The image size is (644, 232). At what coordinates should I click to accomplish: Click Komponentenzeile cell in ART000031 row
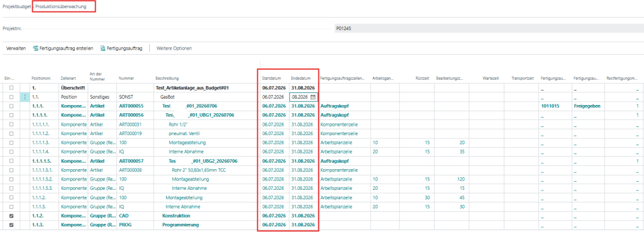tap(339, 124)
